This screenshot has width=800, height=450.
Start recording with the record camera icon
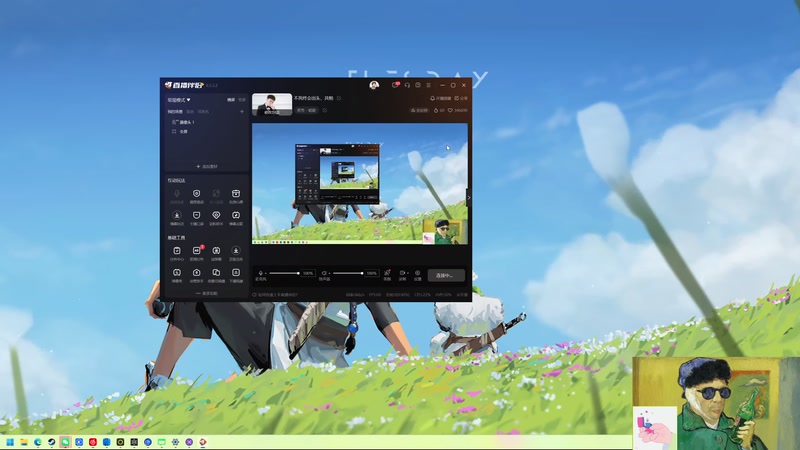click(x=402, y=275)
